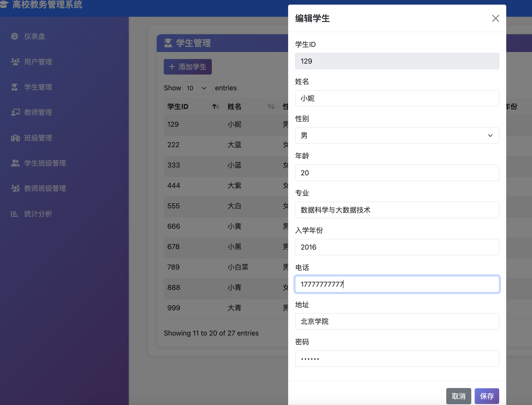Image resolution: width=532 pixels, height=405 pixels.
Task: Sort table by student ID column arrows
Action: point(216,107)
